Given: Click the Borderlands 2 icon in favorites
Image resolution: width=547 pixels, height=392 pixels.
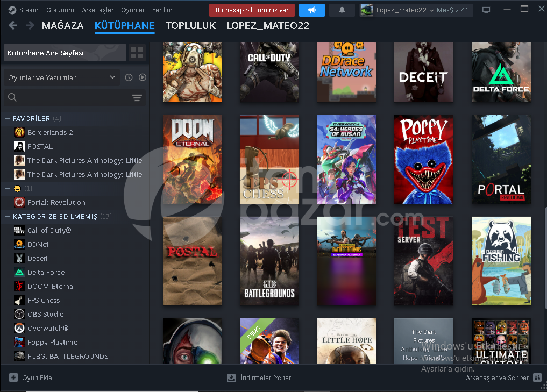Looking at the screenshot, I should pos(19,132).
